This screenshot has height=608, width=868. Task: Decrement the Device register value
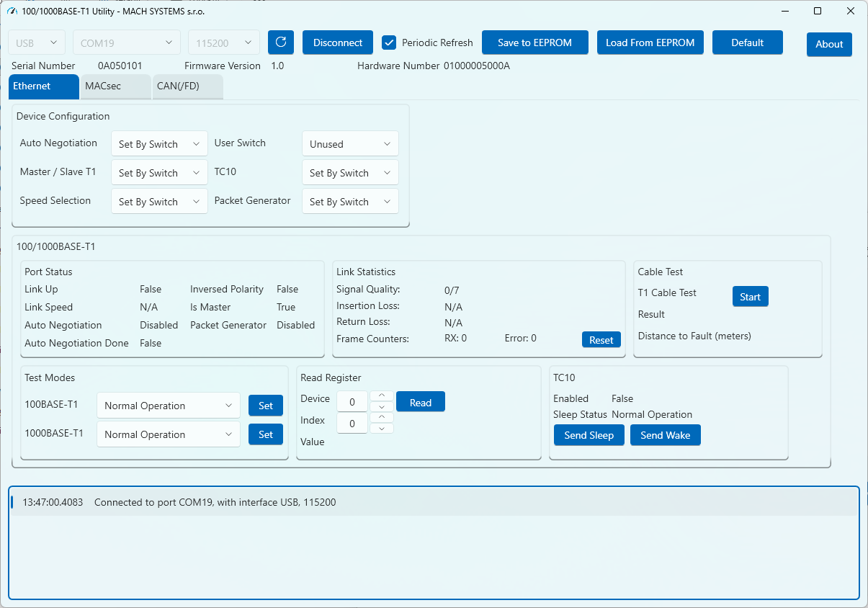point(382,407)
